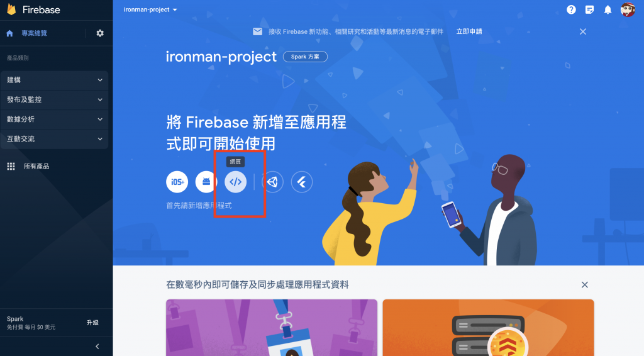The height and width of the screenshot is (356, 644).
Task: Expand the 互動交流 sidebar section
Action: click(54, 139)
